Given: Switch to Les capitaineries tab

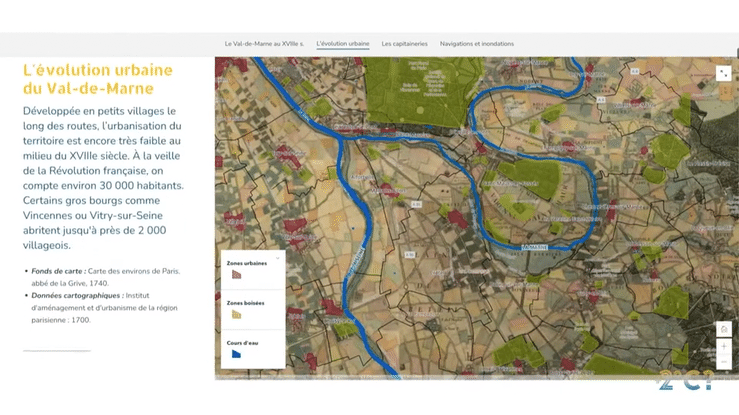Looking at the screenshot, I should [x=404, y=44].
